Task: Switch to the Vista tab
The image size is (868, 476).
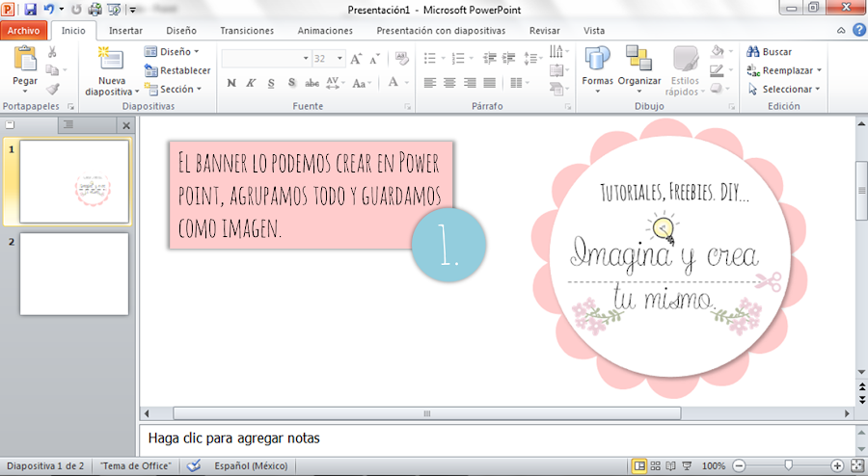Action: pyautogui.click(x=594, y=31)
